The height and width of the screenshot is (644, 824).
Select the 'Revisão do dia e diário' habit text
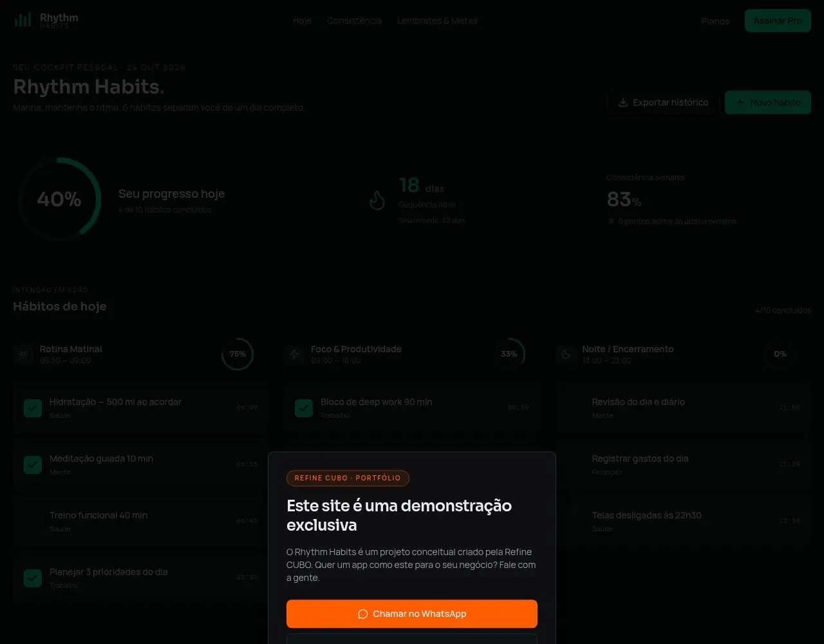(639, 402)
